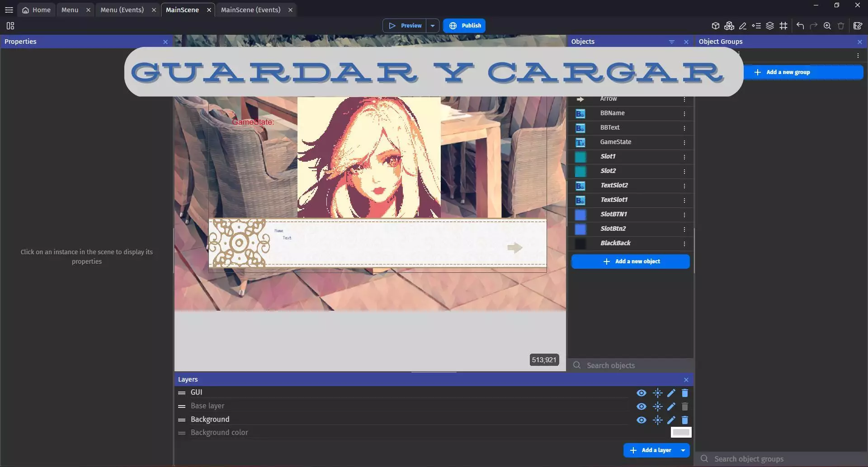Hide the Base layer
This screenshot has width=868, height=467.
642,406
